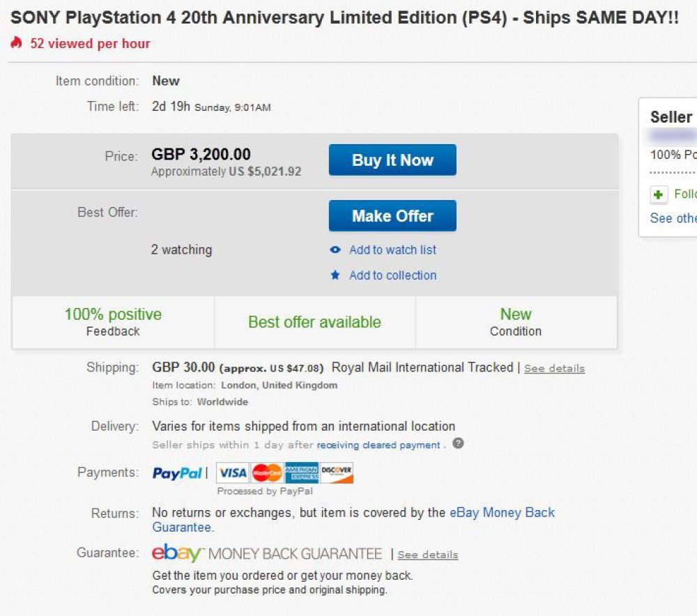Click the Discover card icon
This screenshot has width=697, height=616.
coord(337,472)
